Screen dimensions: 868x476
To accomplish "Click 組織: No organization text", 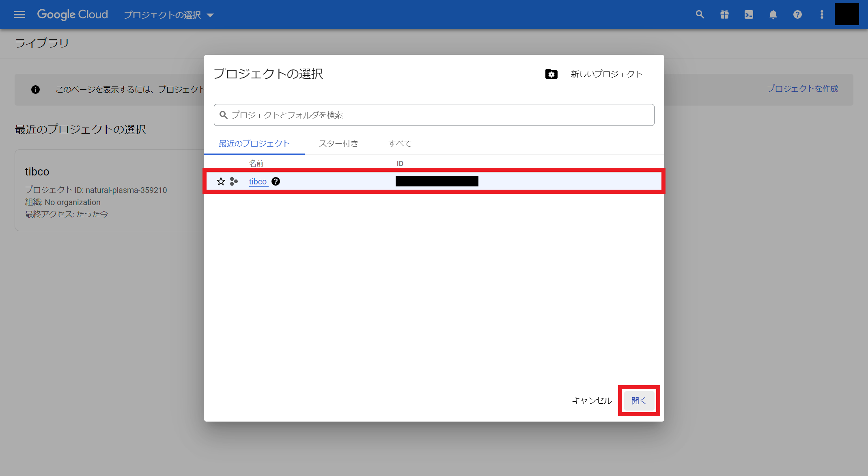I will 62,202.
